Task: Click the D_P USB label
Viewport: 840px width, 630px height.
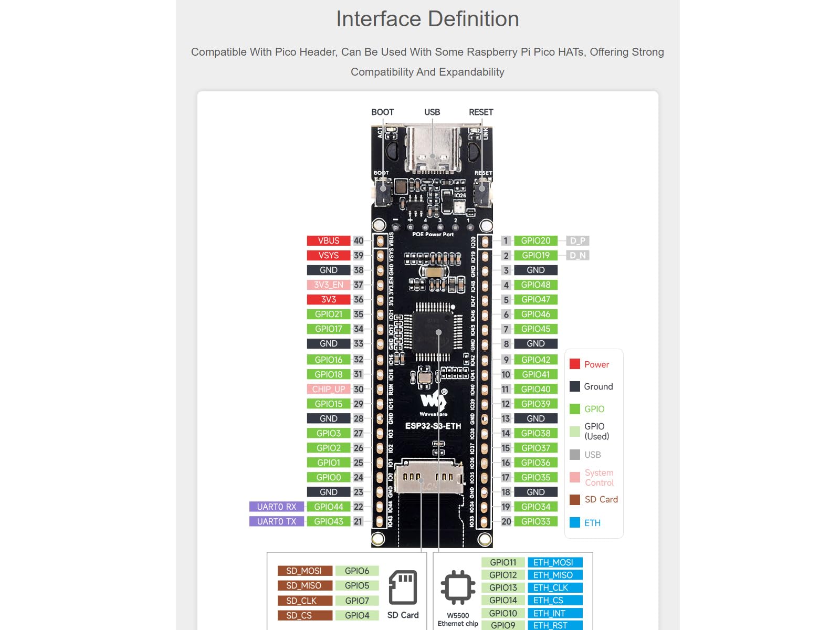Action: 577,240
